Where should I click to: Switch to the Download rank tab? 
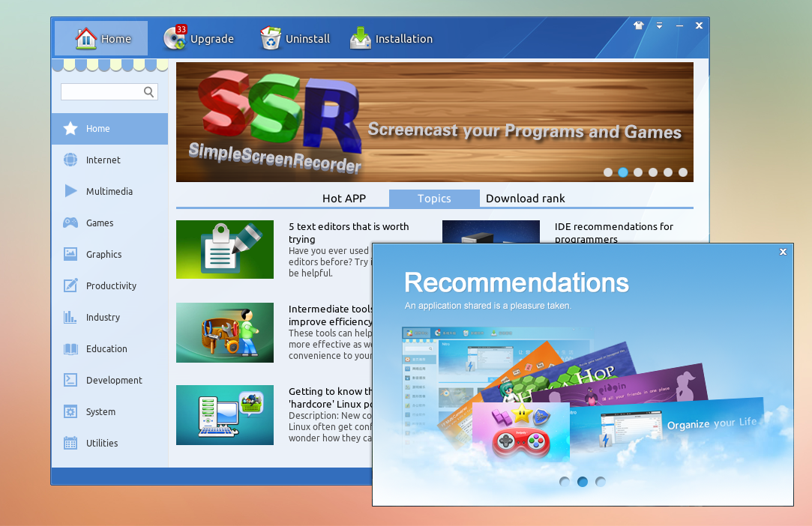pos(525,199)
